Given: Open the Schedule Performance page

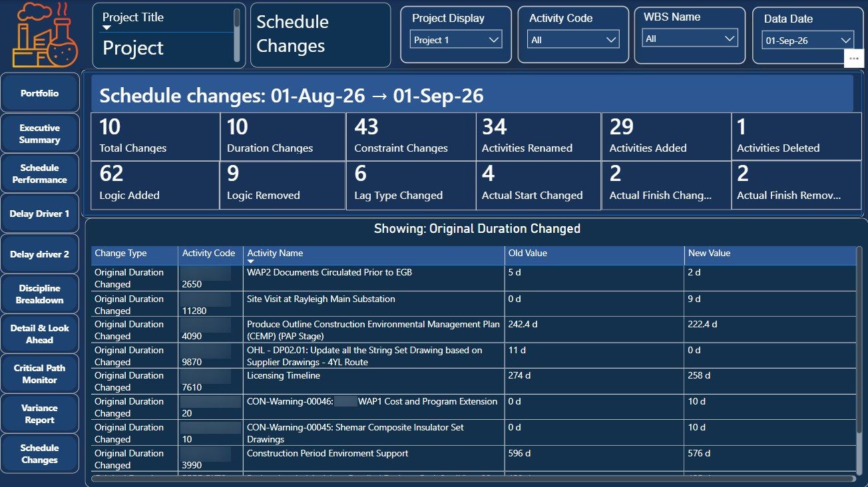Looking at the screenshot, I should coord(40,174).
